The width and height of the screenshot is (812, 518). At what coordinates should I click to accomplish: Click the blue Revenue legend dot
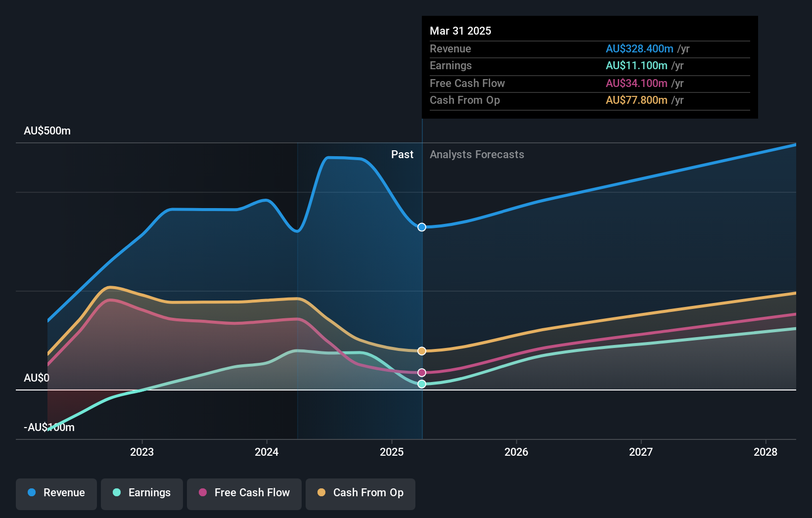coord(31,493)
